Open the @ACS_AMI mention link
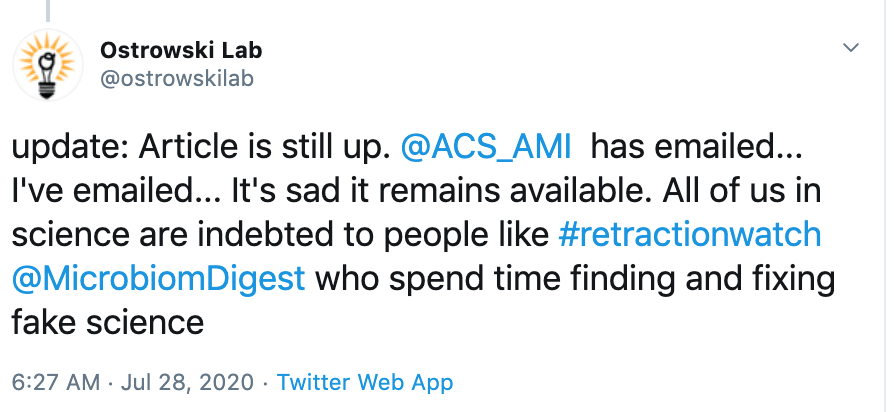 coord(485,146)
